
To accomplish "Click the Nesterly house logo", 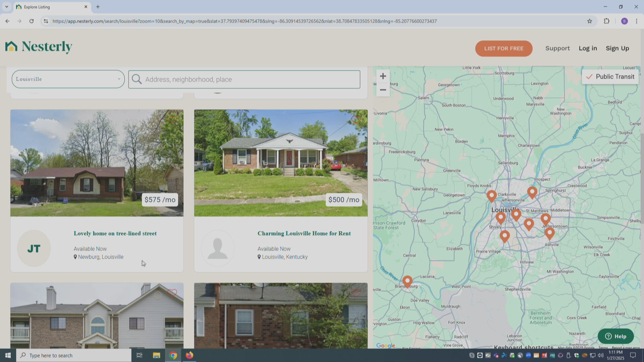I will click(x=39, y=47).
